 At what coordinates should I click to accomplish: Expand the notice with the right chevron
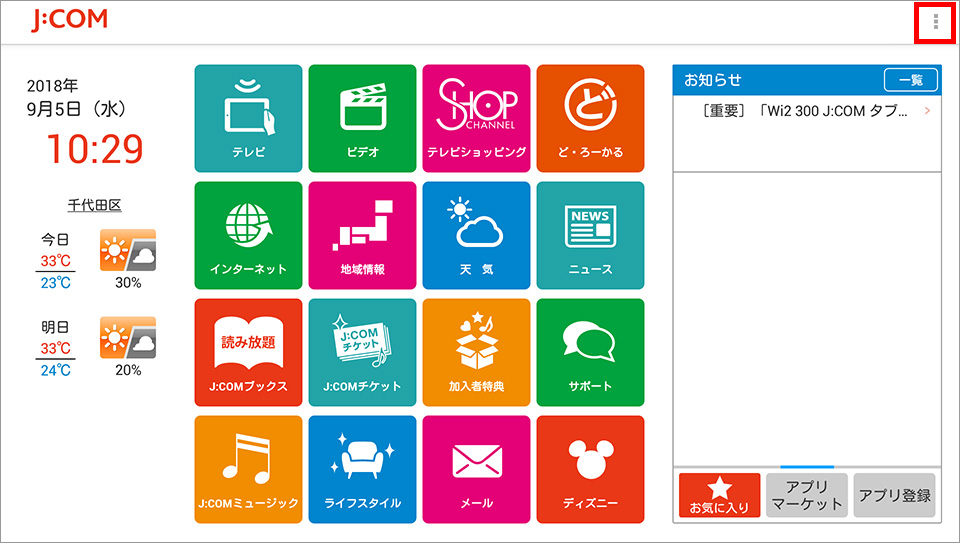927,111
